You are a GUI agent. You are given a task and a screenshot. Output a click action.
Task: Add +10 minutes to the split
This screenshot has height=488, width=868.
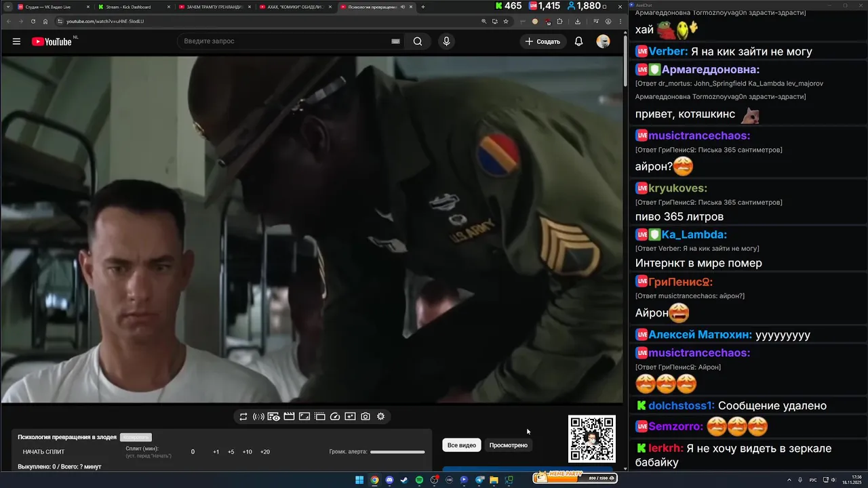tap(247, 452)
